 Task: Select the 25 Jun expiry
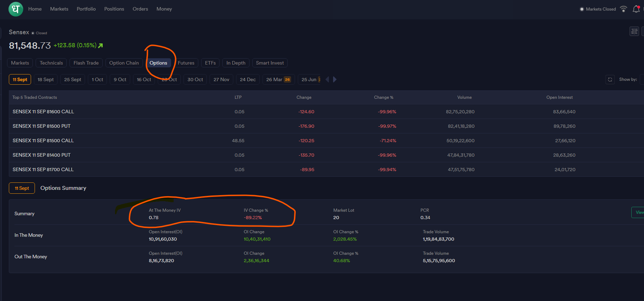tap(309, 79)
